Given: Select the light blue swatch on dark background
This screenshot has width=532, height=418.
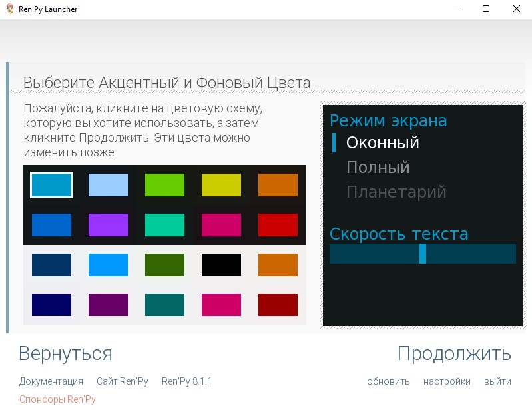Looking at the screenshot, I should 108,184.
